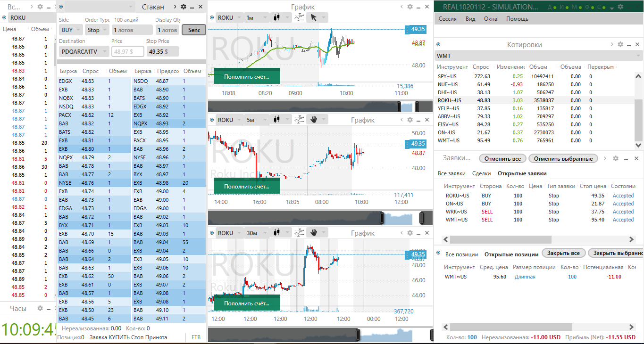Open the PDQARCA1TV destination dropdown
The image size is (644, 344).
coord(84,51)
